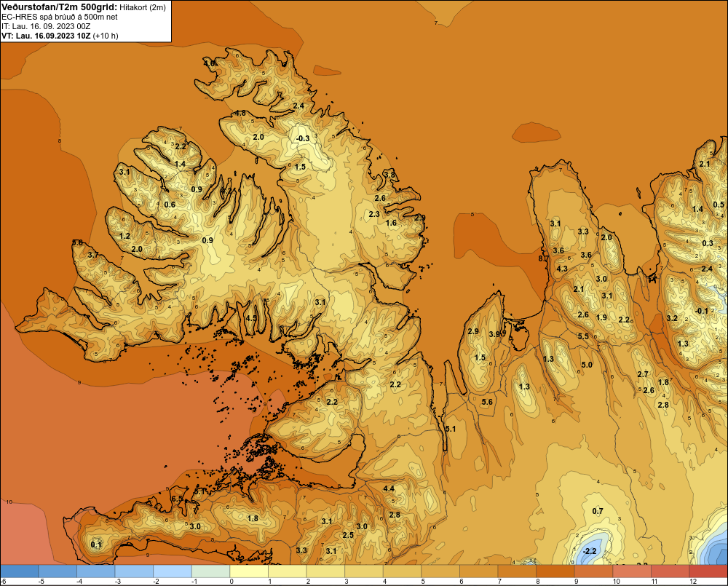Pick the legend swatch between 6 and 7

(x=479, y=571)
